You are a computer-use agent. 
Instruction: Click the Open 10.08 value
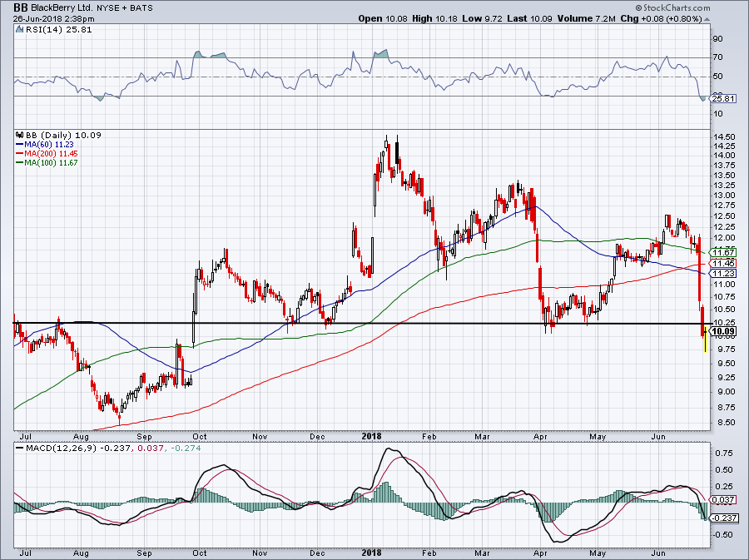[x=383, y=18]
